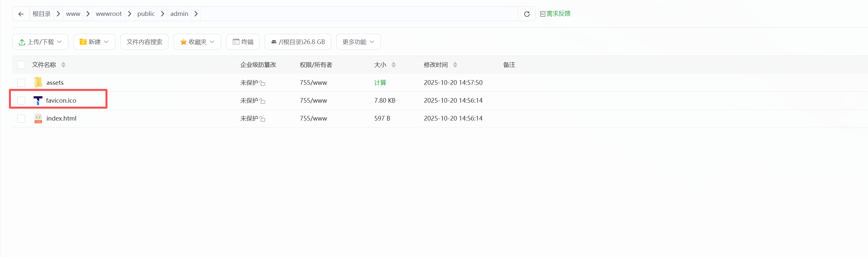868x257 pixels.
Task: Click the index.html file icon
Action: pos(38,118)
